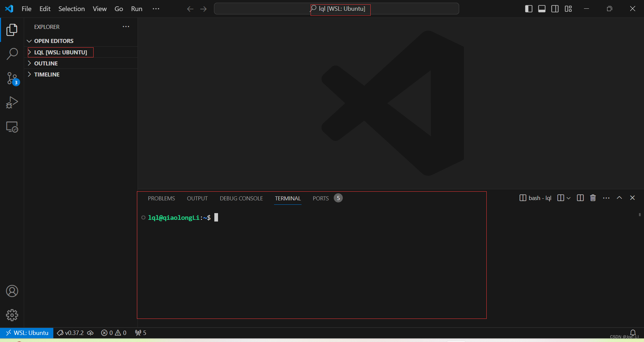Expand the Outline section
This screenshot has width=644, height=342.
[81, 63]
